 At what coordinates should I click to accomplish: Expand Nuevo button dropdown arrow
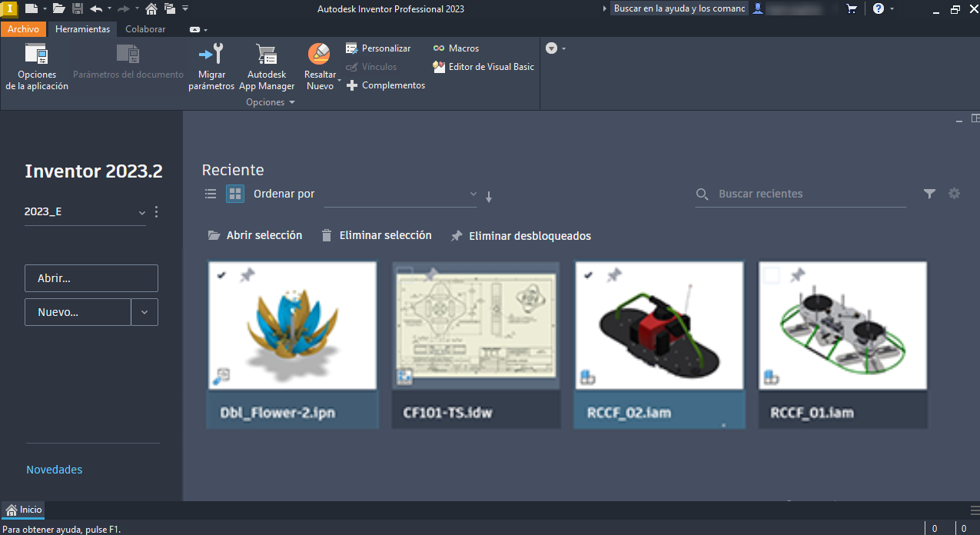coord(145,313)
